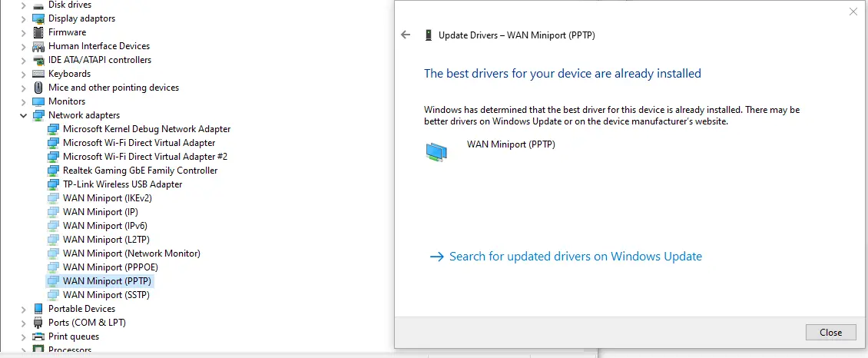Screen dimensions: 868x358
Task: Select WAN Miniport (Network Monitor) entry
Action: point(131,254)
